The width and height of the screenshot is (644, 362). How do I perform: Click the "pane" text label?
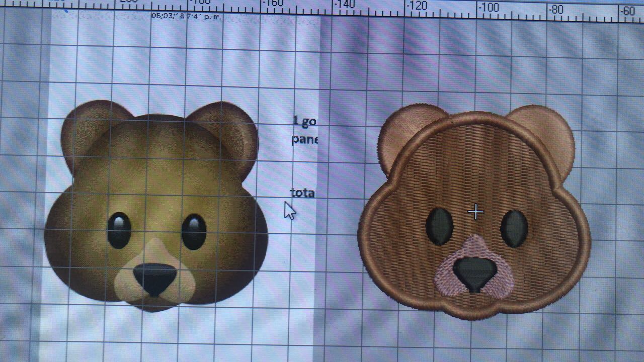(x=304, y=139)
